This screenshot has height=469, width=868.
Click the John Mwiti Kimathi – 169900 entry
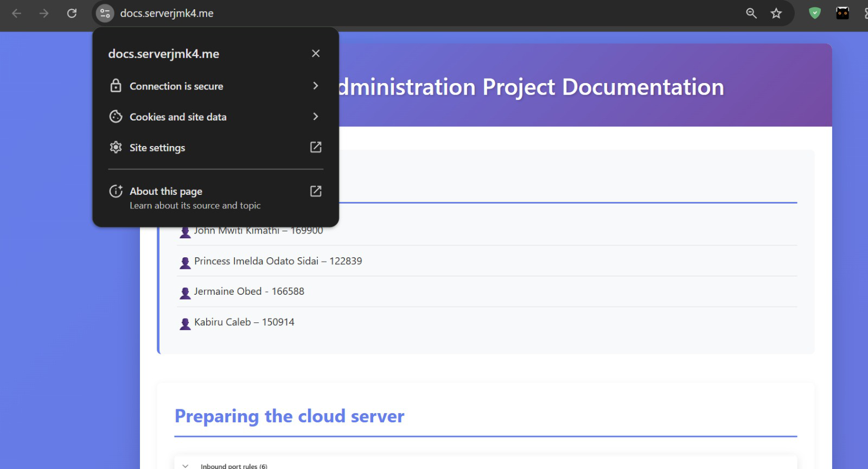(258, 231)
